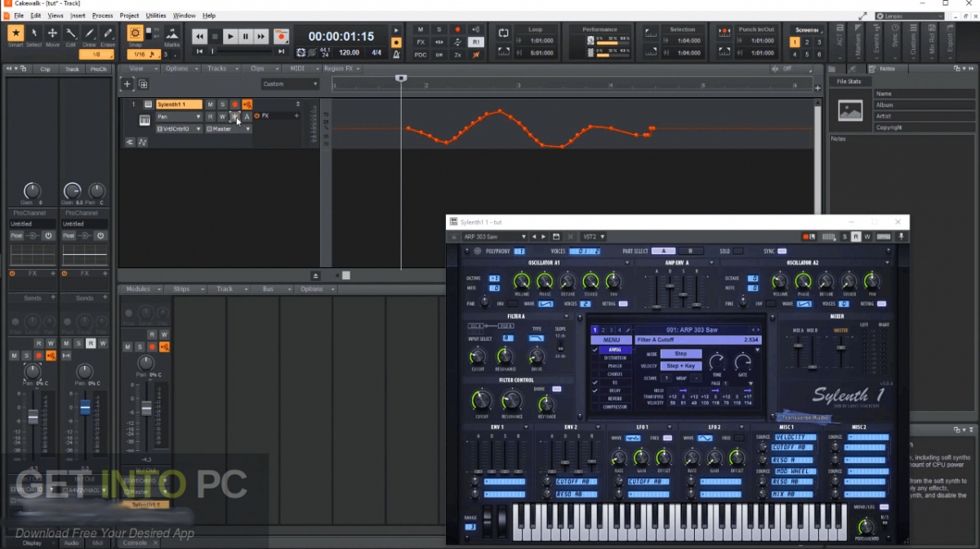Open the Export module

tap(951, 42)
